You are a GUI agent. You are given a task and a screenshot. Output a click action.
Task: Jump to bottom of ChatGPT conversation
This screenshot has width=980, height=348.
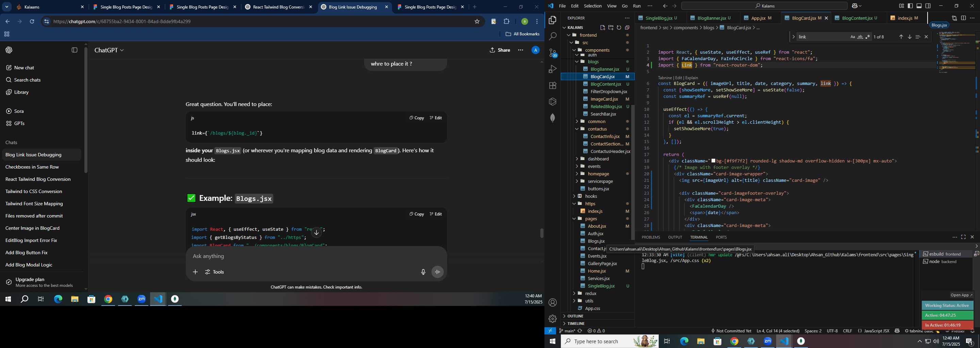pos(316,233)
